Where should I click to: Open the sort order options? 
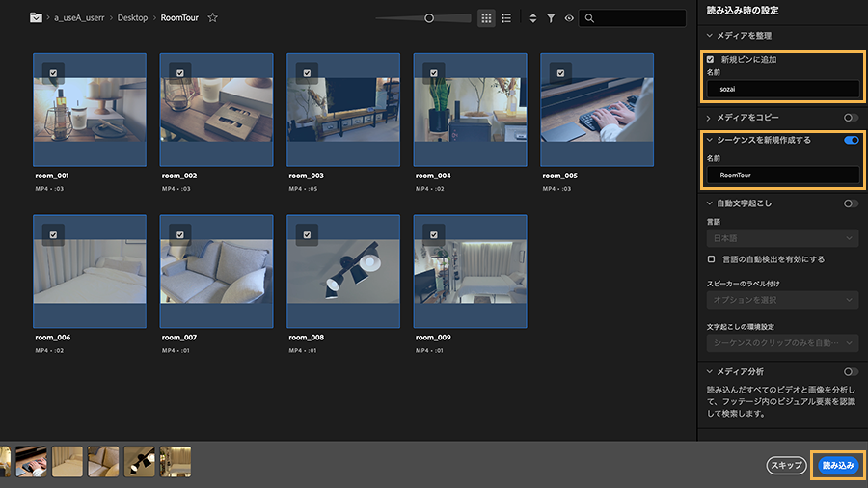533,17
